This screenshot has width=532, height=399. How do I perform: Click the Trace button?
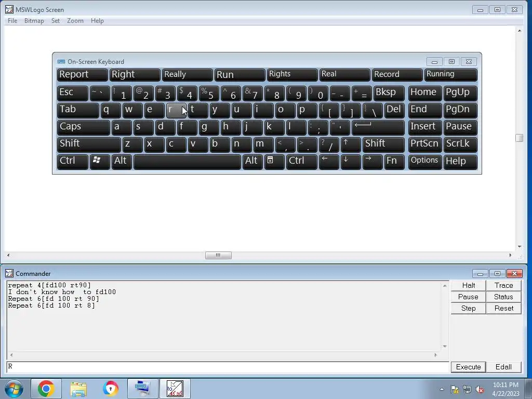(x=503, y=285)
